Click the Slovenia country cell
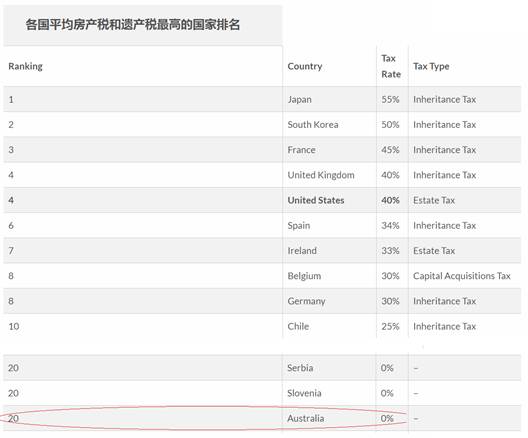528x438 pixels. 304,393
